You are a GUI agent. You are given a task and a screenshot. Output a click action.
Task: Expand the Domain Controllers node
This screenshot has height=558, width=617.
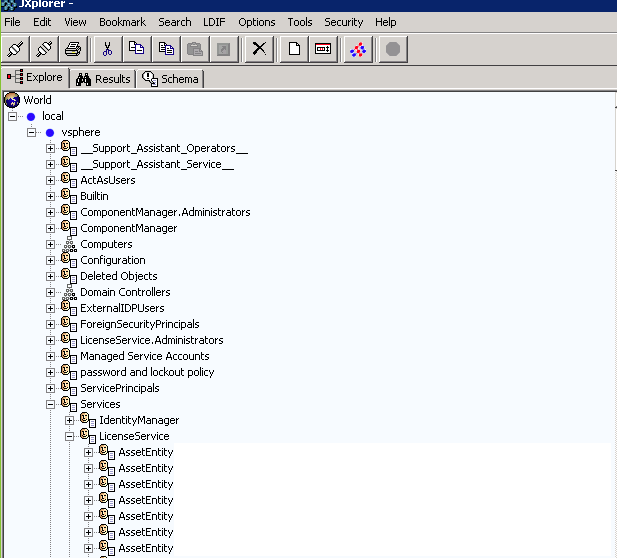pos(50,292)
